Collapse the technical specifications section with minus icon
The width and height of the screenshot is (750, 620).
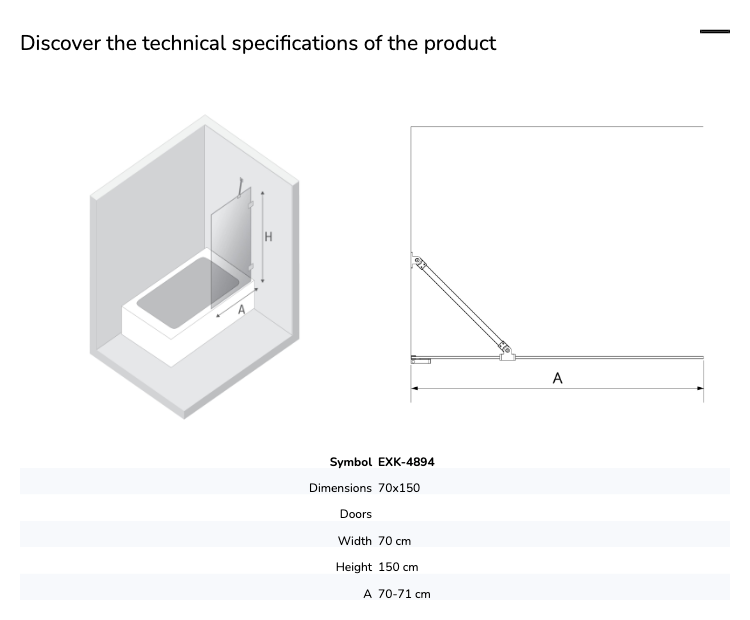(x=715, y=32)
